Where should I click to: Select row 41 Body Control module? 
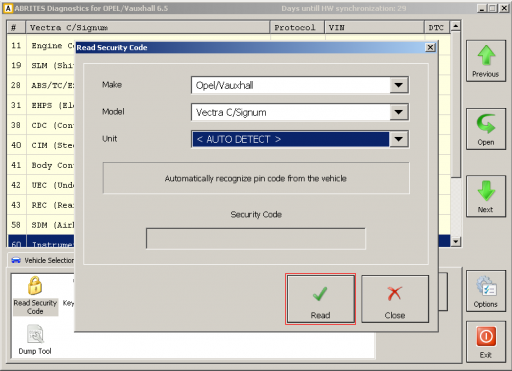[41, 165]
